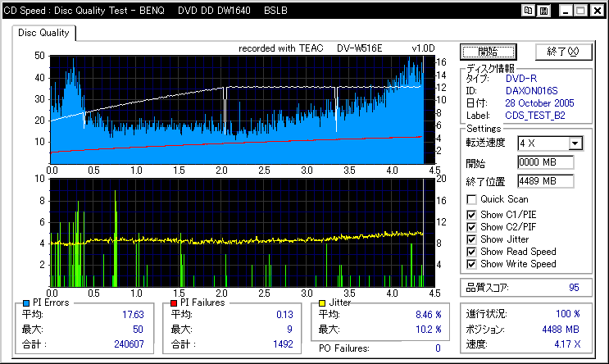609x364 pixels.
Task: Toggle Show C1/PIE checkbox
Action: click(x=471, y=215)
